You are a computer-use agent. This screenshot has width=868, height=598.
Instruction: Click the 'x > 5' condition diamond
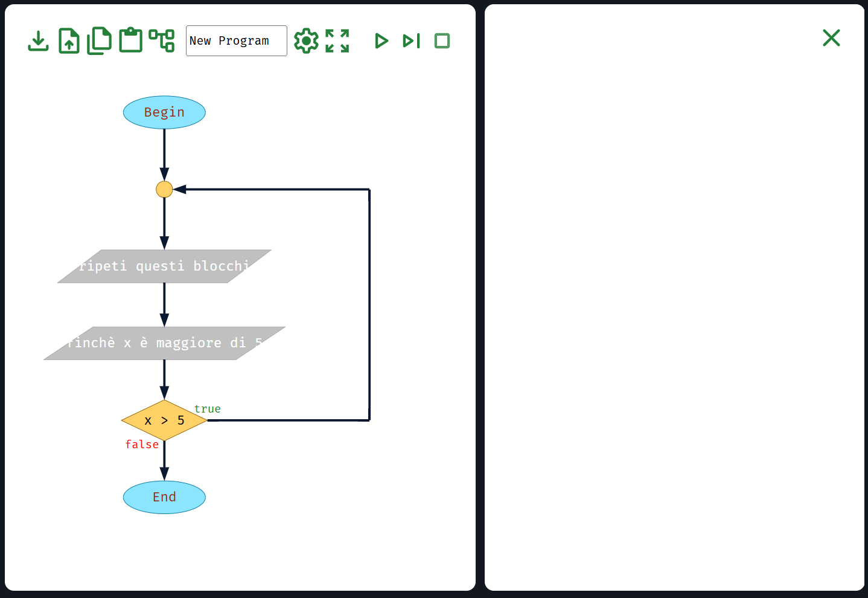click(x=164, y=420)
